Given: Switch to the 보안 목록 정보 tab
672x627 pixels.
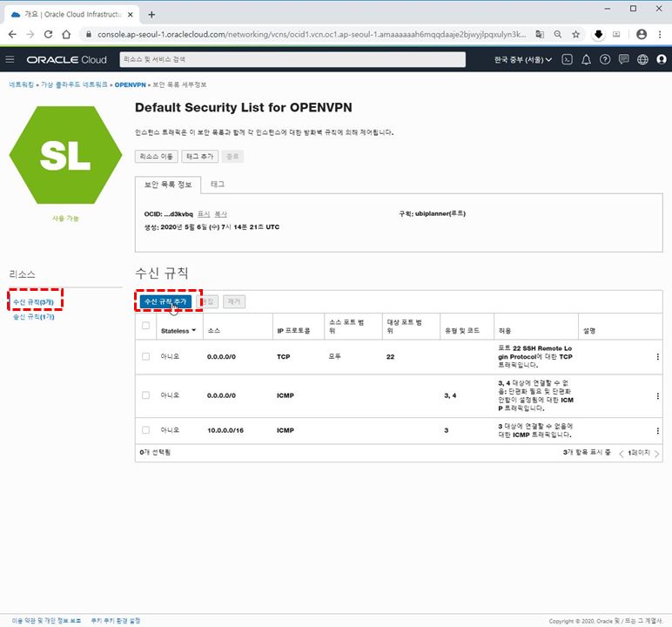Looking at the screenshot, I should click(168, 185).
